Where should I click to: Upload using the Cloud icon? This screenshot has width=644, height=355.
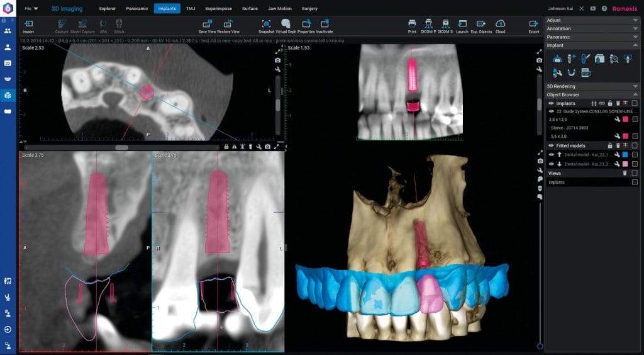(x=500, y=24)
